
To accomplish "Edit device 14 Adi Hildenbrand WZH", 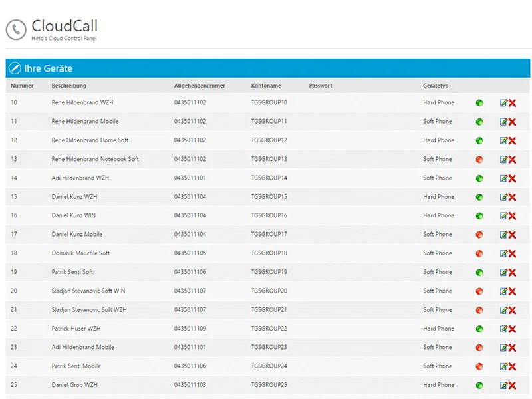I will click(503, 178).
